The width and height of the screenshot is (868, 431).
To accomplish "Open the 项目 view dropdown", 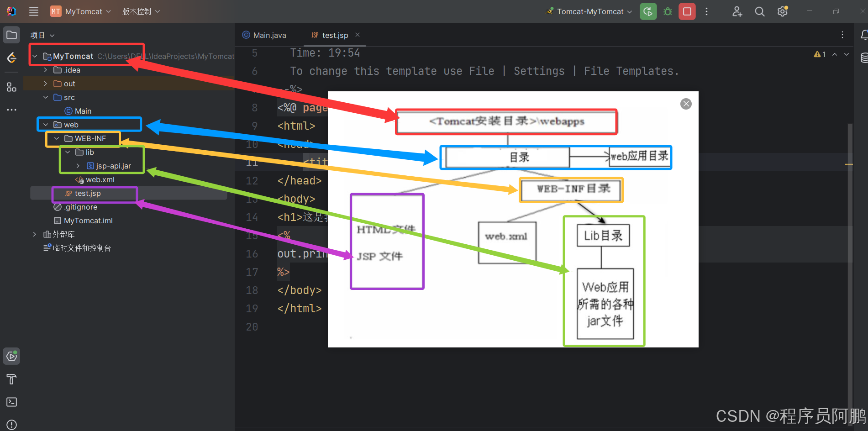I will point(42,35).
